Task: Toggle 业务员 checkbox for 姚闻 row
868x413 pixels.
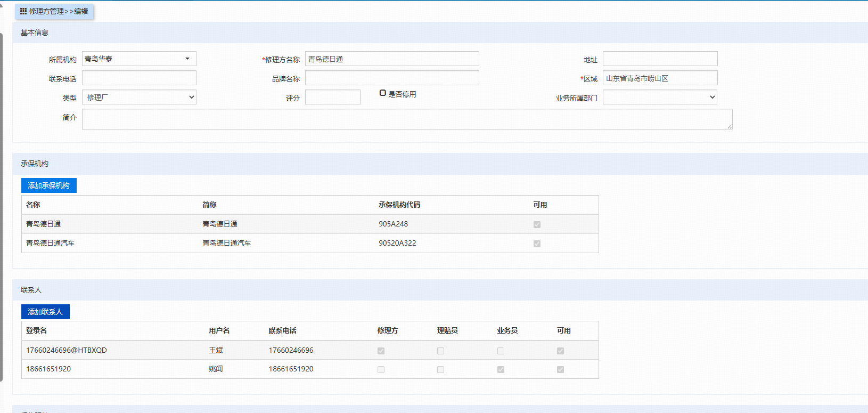Action: 501,369
